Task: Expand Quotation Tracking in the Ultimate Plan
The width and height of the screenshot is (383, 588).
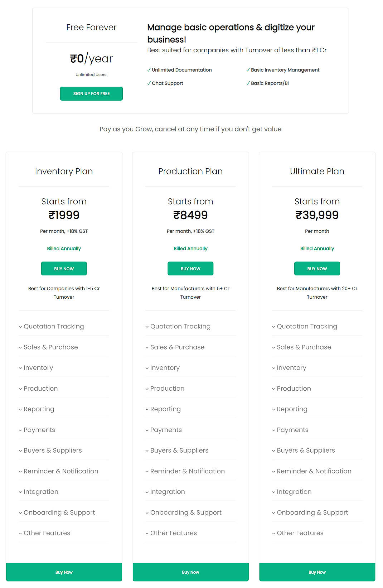Action: coord(307,326)
